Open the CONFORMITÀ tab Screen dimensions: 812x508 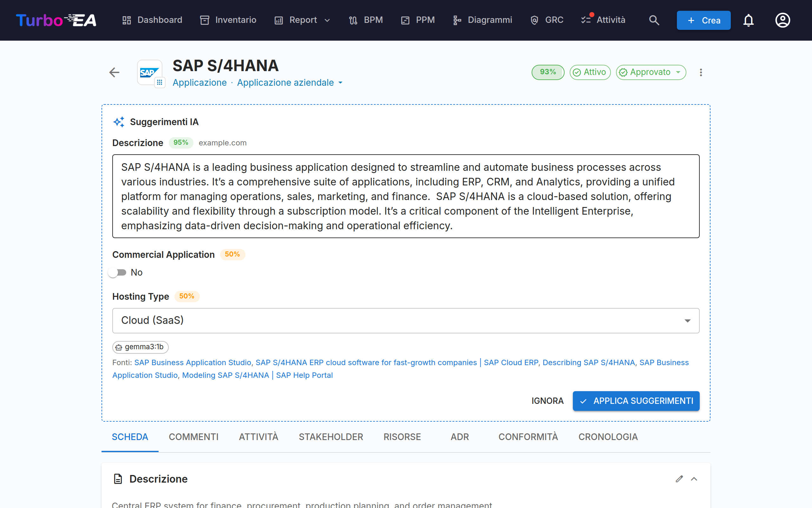[528, 437]
